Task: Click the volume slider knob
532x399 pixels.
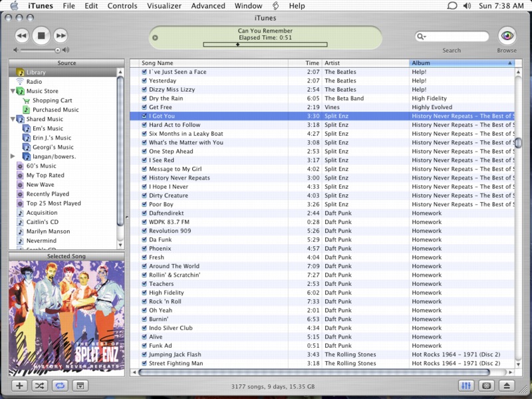Action: click(x=58, y=50)
